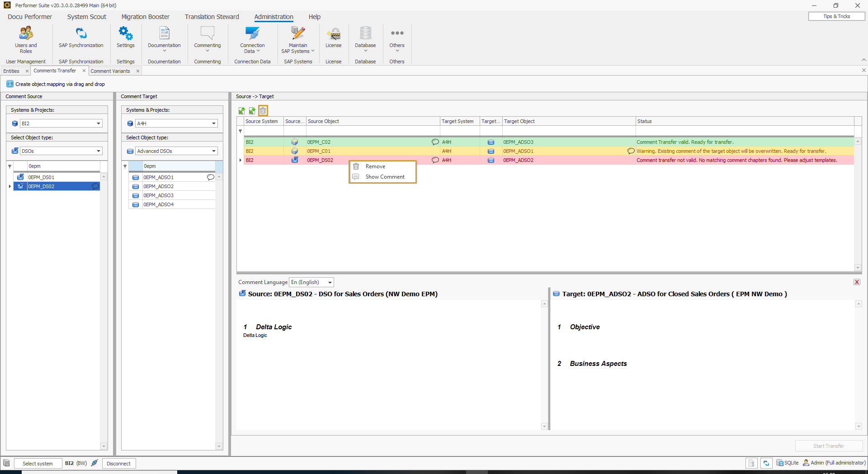
Task: Click the Disconnect button
Action: [x=118, y=463]
